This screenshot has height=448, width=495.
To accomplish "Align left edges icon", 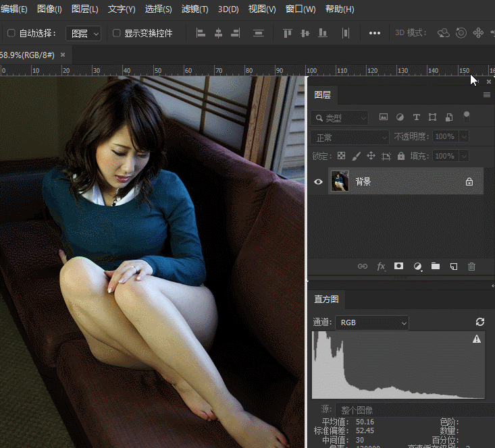I will (x=201, y=33).
